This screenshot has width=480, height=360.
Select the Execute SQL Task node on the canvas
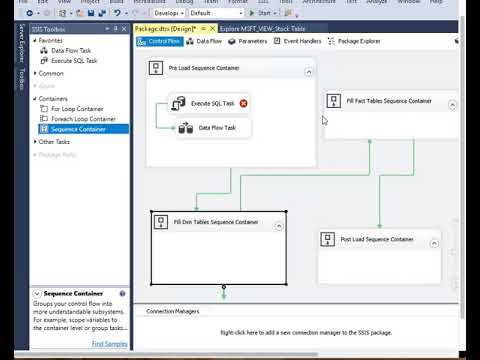coord(209,103)
